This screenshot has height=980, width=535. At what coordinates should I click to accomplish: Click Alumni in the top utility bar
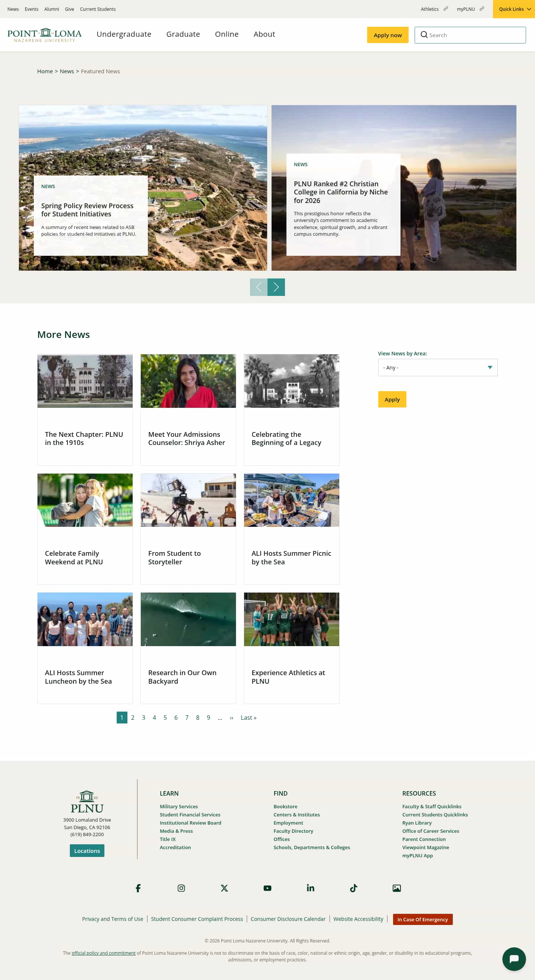tap(51, 9)
